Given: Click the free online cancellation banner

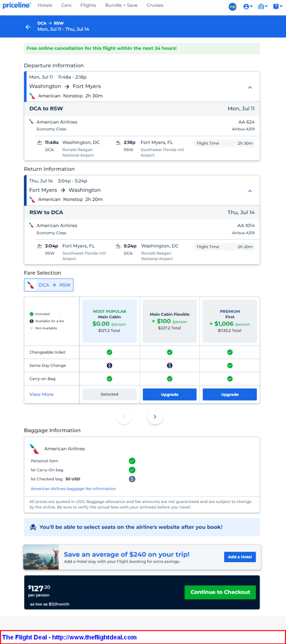Looking at the screenshot, I should point(142,49).
